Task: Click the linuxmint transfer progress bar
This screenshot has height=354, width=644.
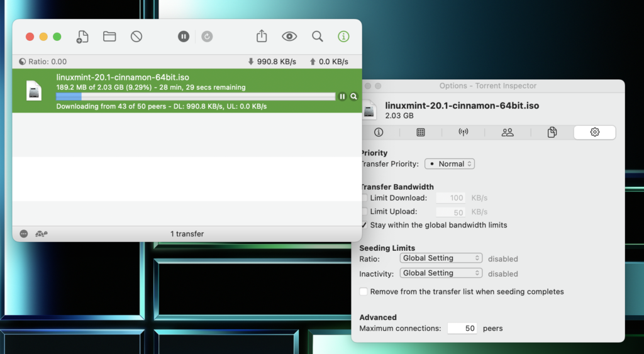Action: coord(196,96)
